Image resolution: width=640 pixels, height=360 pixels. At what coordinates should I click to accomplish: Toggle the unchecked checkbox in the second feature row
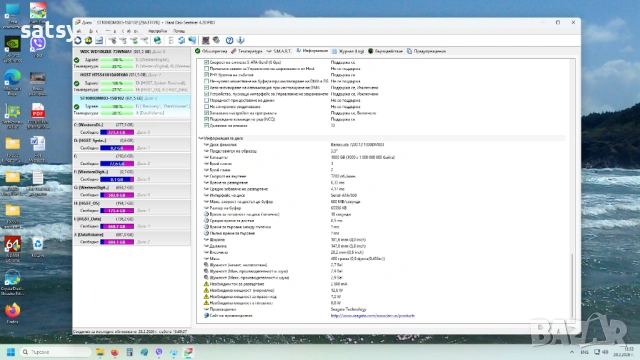click(207, 69)
